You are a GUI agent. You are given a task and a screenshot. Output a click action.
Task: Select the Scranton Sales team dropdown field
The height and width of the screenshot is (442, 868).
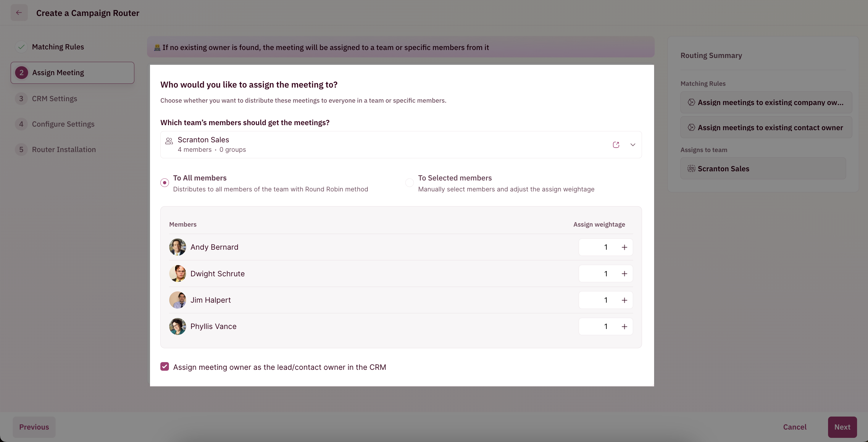[x=401, y=145]
